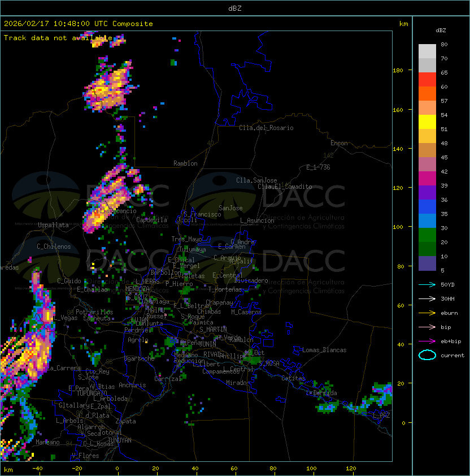
Task: Click the 'Ugarteche' map label
Action: [140, 359]
